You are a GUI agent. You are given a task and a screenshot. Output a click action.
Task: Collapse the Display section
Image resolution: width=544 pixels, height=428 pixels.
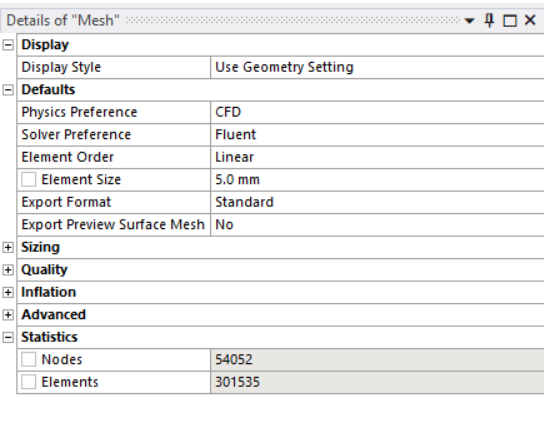8,45
